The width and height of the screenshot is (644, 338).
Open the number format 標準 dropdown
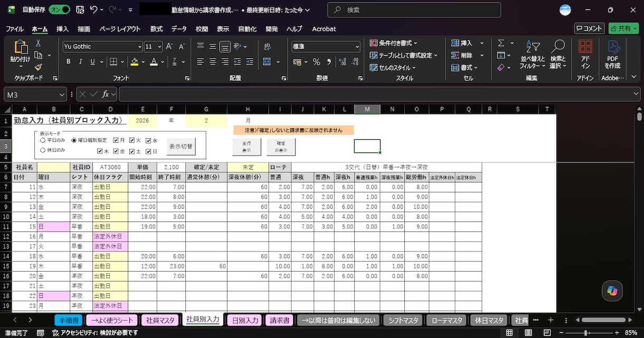(x=357, y=46)
